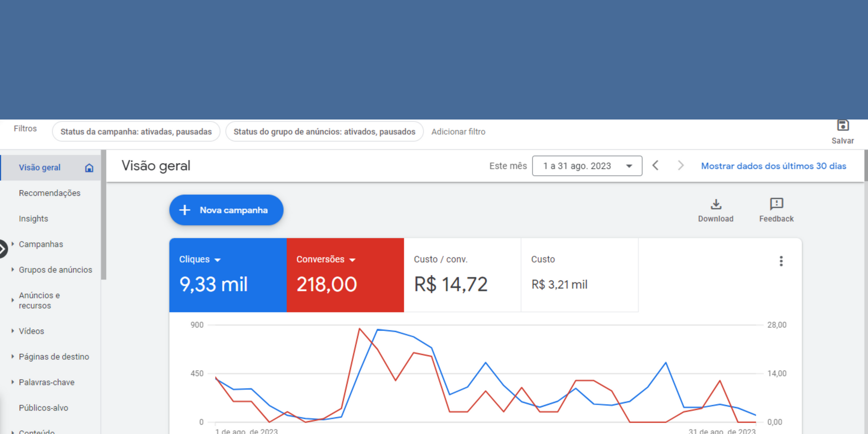Open the three-dot scorecard options menu
This screenshot has width=868, height=434.
coord(781,261)
